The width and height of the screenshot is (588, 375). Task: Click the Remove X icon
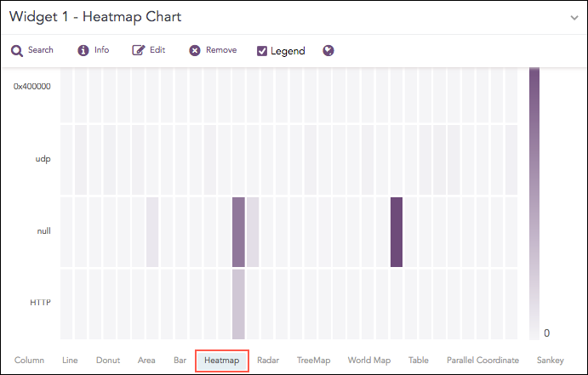[195, 51]
